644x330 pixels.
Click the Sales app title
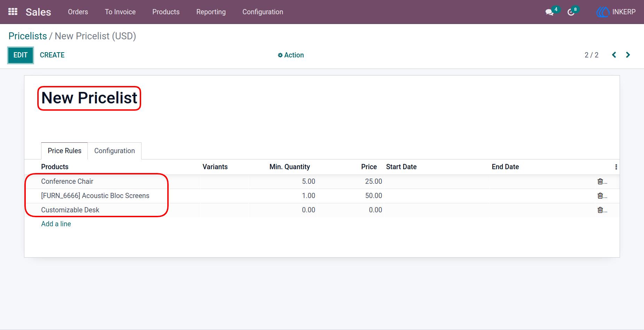click(38, 12)
